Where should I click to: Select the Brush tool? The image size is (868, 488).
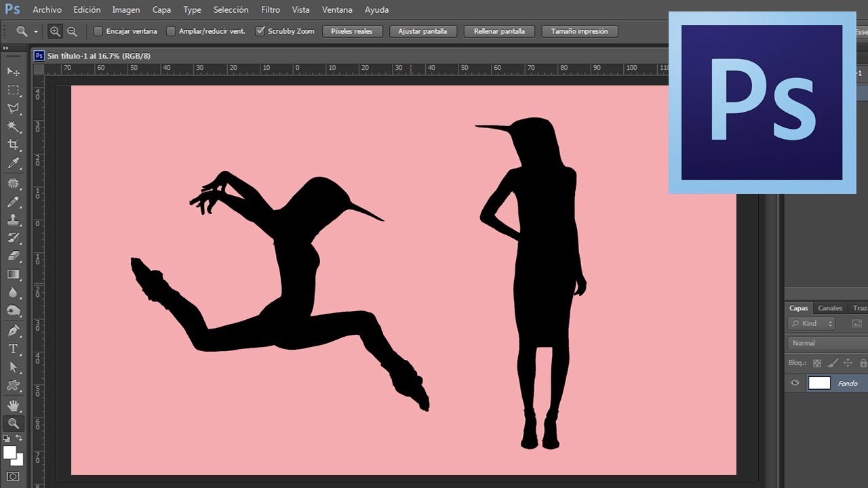coord(13,202)
